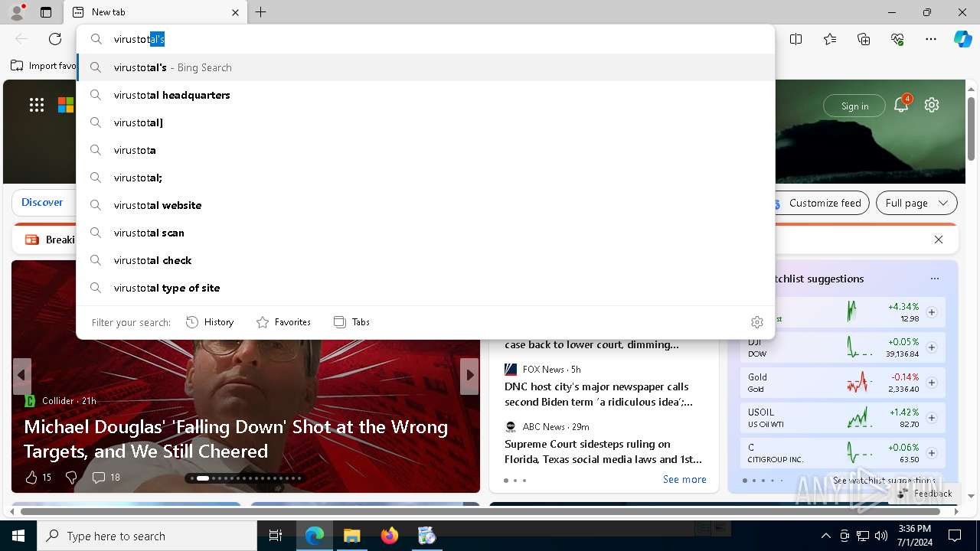
Task: Open comments on Michael Douglas article
Action: (106, 478)
